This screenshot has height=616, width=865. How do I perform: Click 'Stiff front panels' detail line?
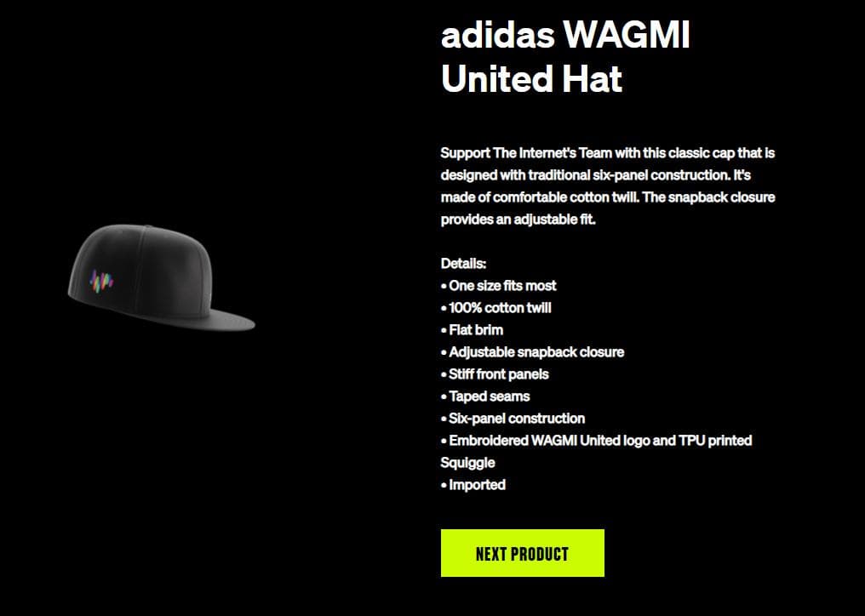pyautogui.click(x=495, y=374)
